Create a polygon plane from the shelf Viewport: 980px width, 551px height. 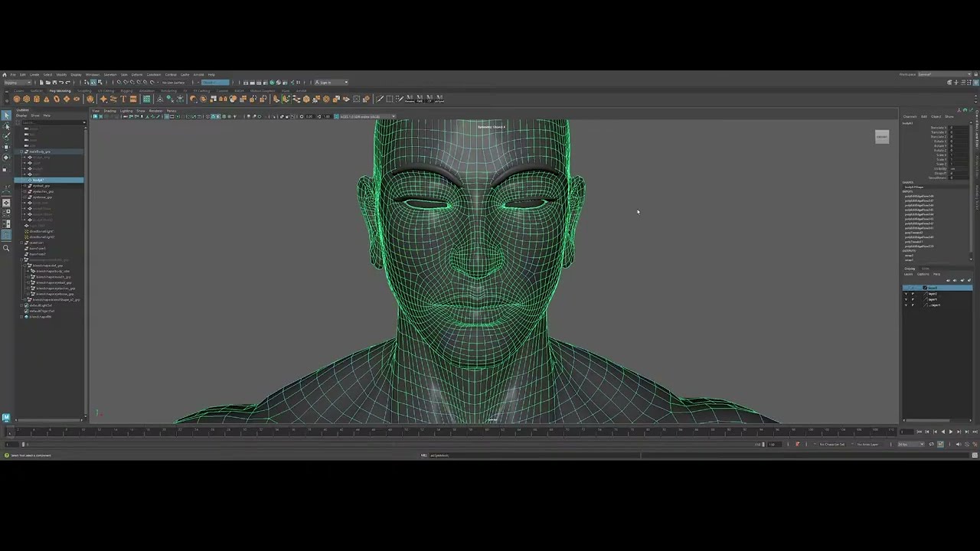point(67,99)
